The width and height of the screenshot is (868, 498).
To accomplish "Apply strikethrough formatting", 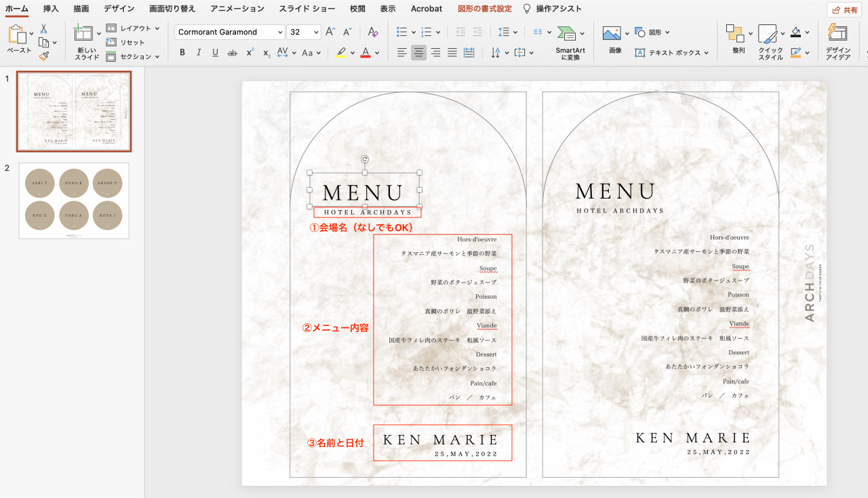I will [231, 51].
